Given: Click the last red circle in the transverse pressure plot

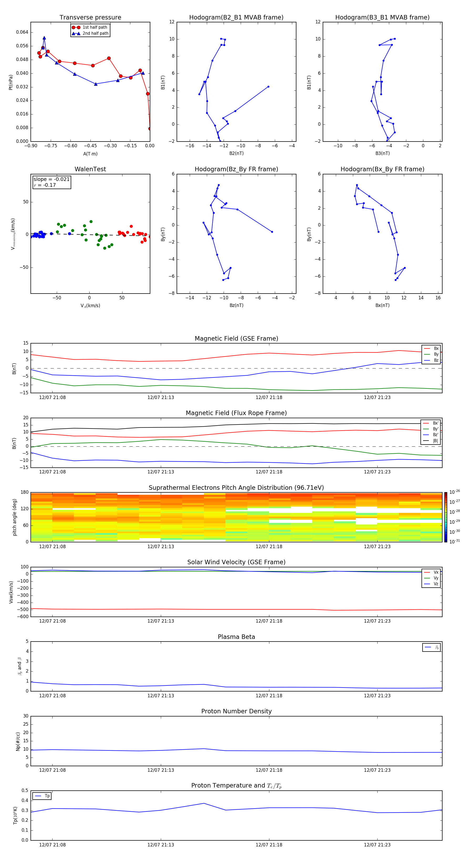Looking at the screenshot, I should point(149,129).
